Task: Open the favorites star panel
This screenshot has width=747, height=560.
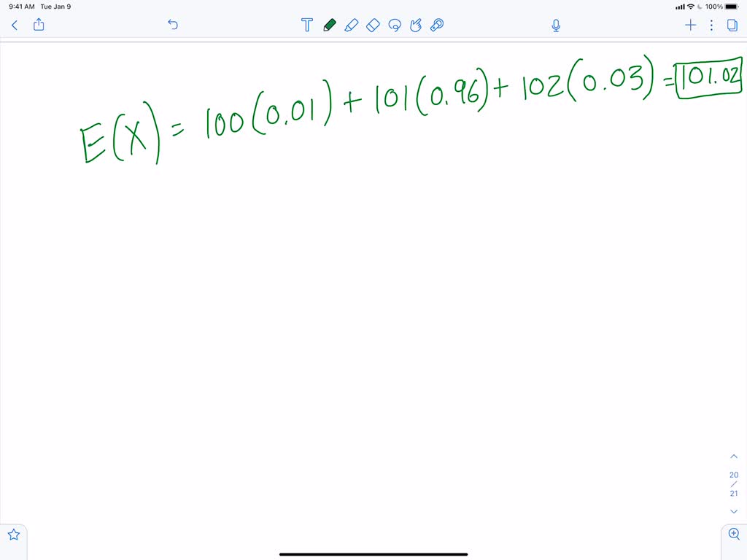Action: coord(14,534)
